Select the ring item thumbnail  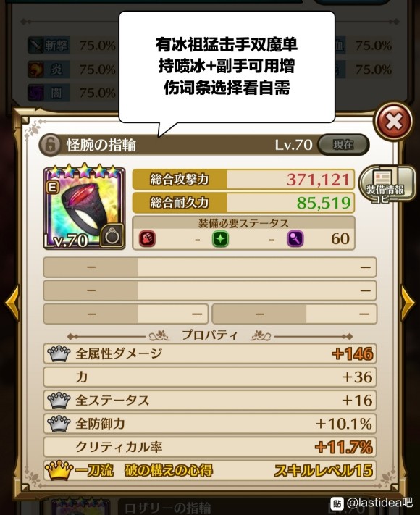(85, 208)
